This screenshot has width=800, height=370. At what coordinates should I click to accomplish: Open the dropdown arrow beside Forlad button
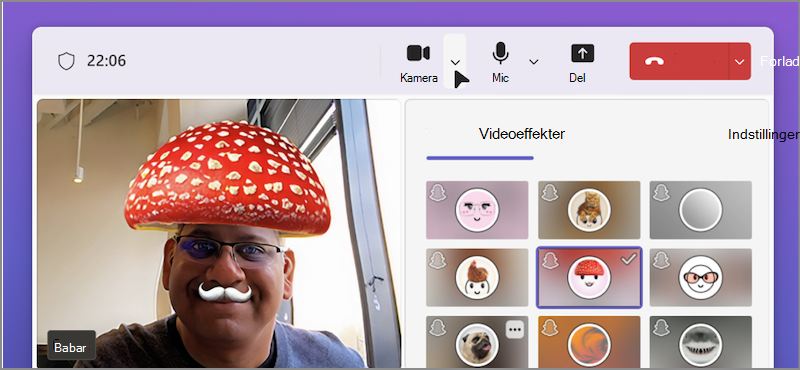point(740,62)
